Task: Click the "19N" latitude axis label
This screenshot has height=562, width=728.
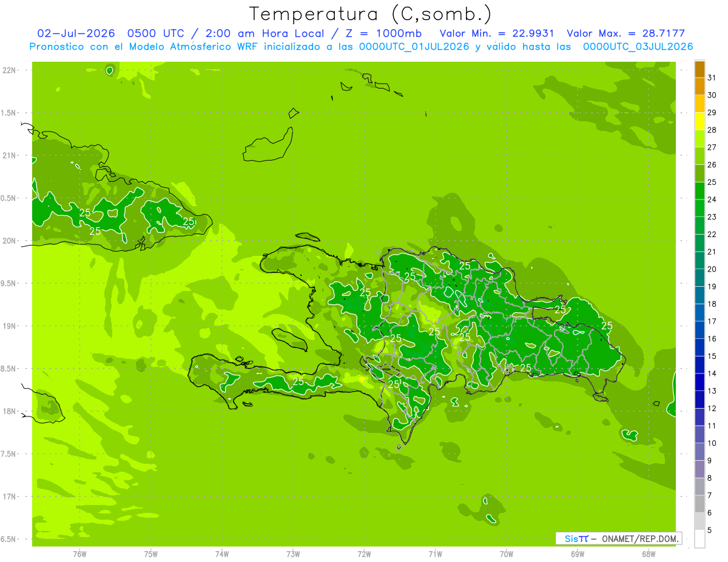Action: (10, 326)
